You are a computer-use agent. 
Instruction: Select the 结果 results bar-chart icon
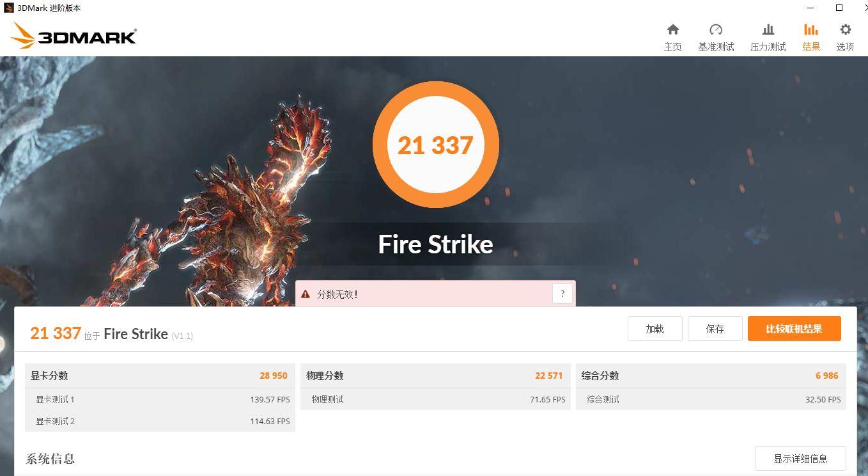(x=811, y=29)
